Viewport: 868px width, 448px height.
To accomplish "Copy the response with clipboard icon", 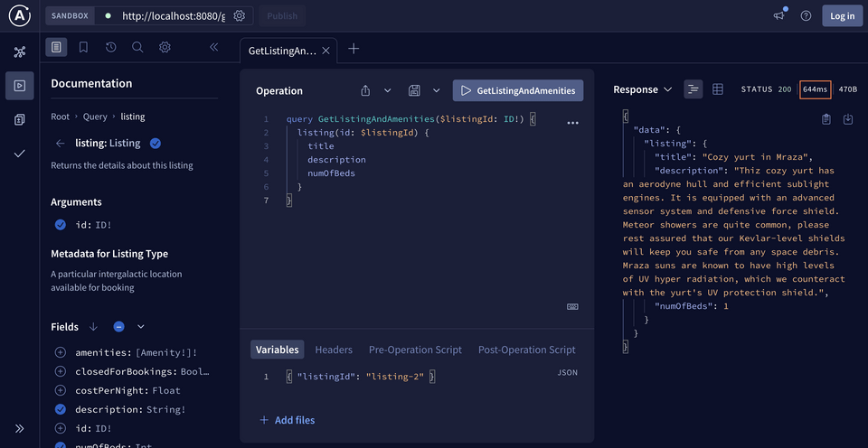I will pos(826,119).
